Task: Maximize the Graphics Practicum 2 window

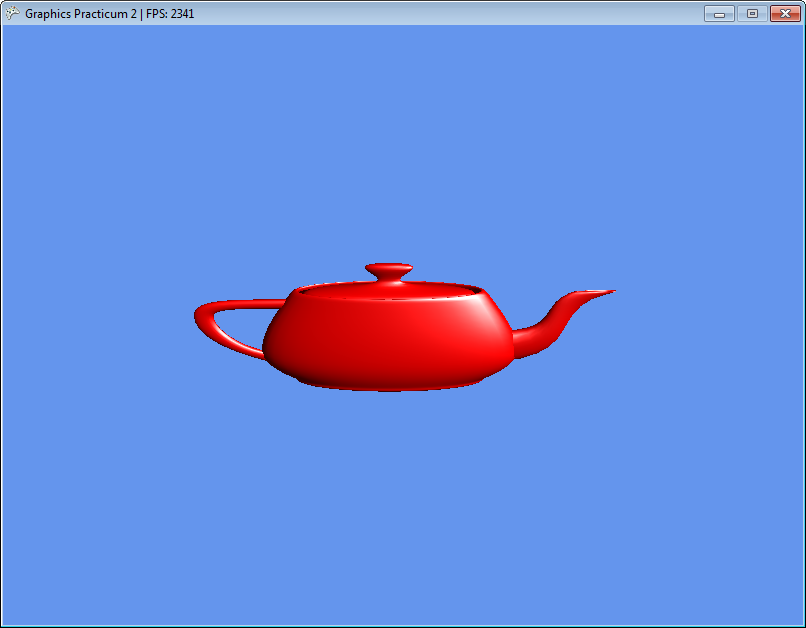Action: [x=752, y=14]
